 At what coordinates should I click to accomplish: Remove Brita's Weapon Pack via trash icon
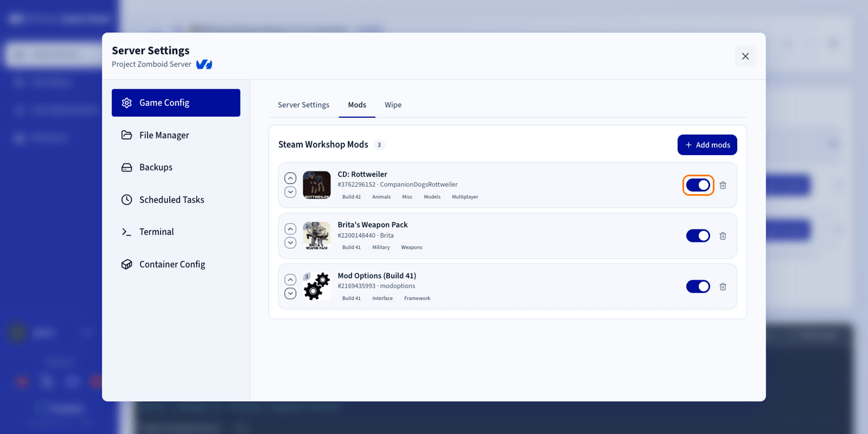[723, 236]
